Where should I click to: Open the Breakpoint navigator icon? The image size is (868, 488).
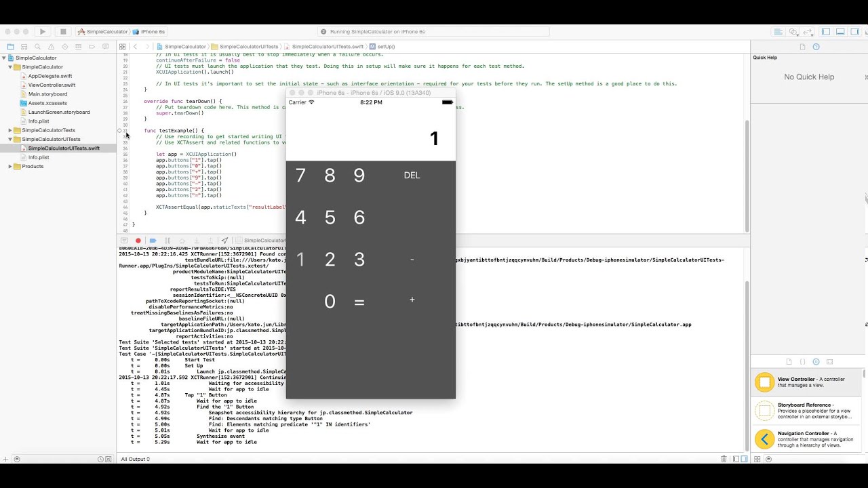point(92,47)
